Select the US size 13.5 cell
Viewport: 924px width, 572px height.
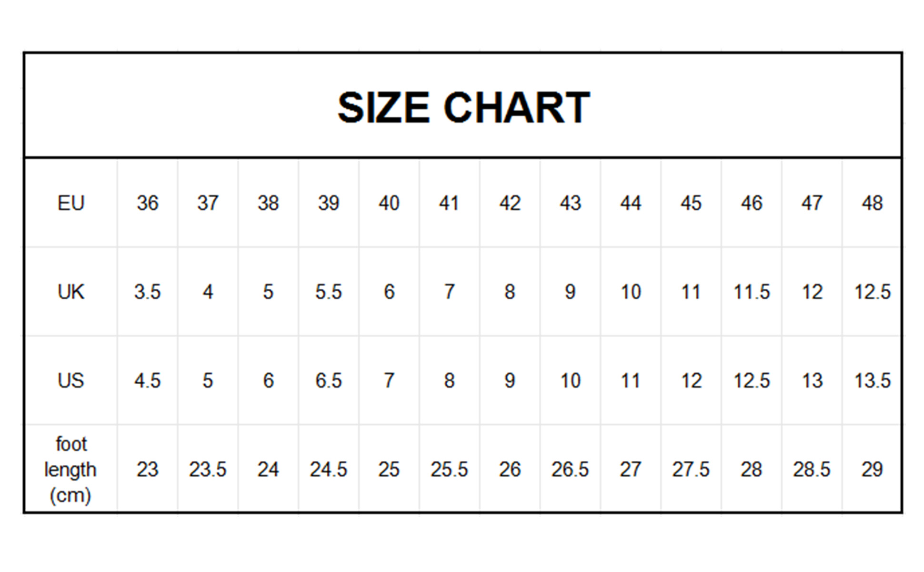[872, 381]
